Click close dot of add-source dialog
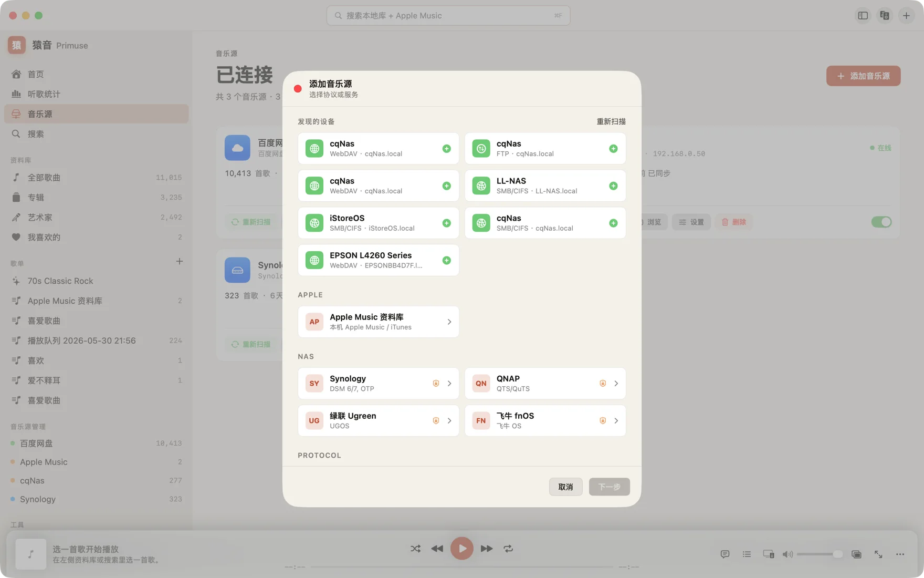This screenshot has width=924, height=578. (x=298, y=89)
